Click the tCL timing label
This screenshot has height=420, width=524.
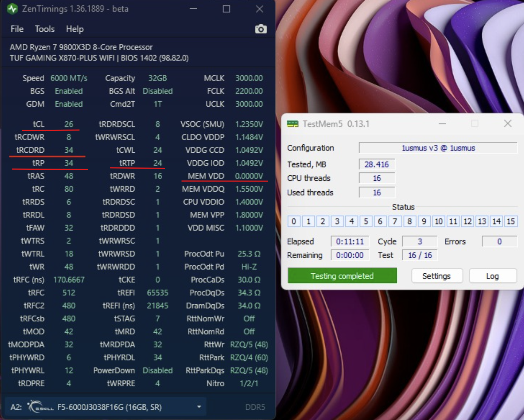pos(39,124)
